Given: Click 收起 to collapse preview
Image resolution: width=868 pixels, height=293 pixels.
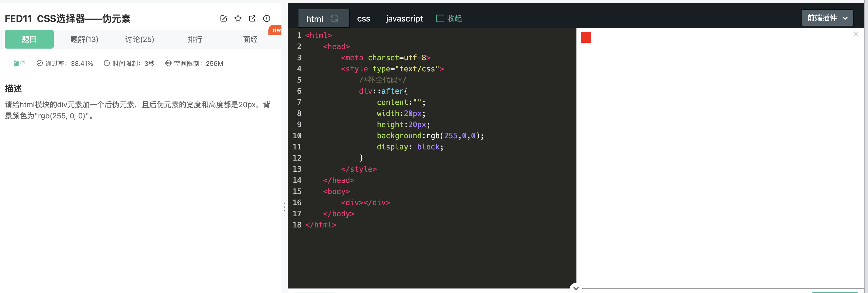Looking at the screenshot, I should [x=449, y=19].
